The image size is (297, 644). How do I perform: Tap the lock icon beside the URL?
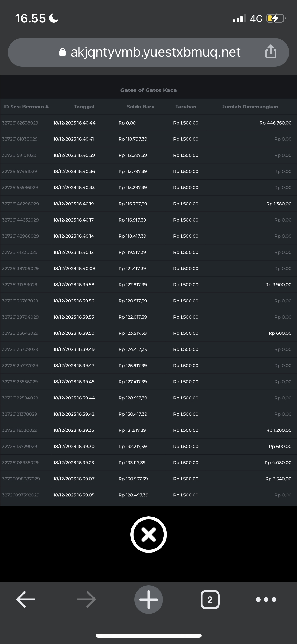(62, 52)
